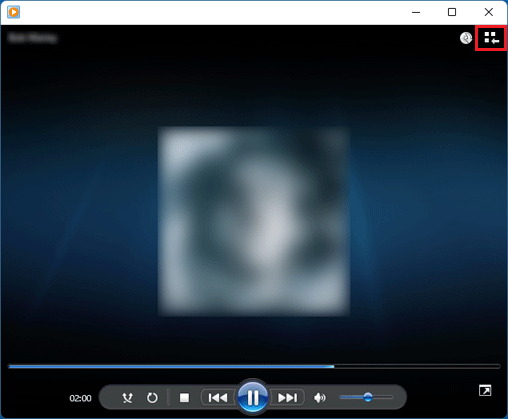Switch to full screen view

click(485, 390)
